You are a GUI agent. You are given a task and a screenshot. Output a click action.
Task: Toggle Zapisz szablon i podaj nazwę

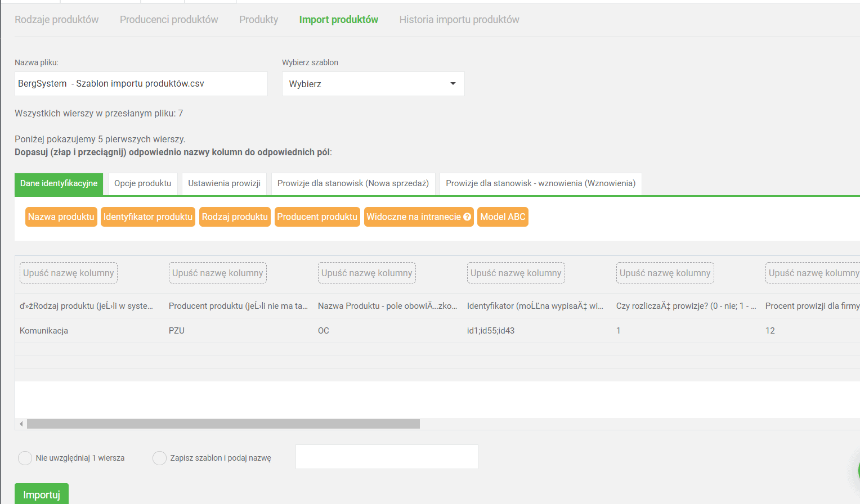click(160, 458)
